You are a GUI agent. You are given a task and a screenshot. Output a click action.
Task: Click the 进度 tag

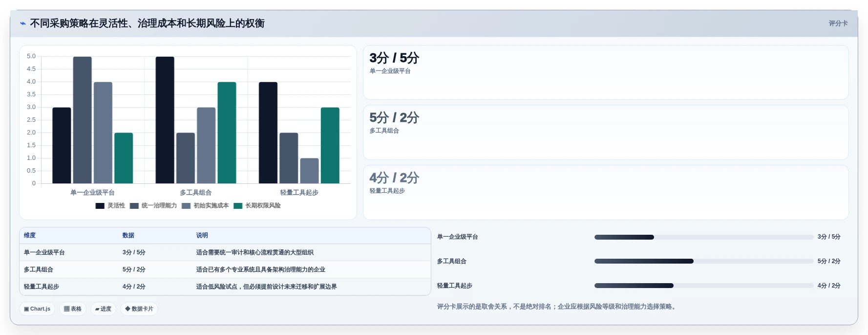click(x=103, y=309)
